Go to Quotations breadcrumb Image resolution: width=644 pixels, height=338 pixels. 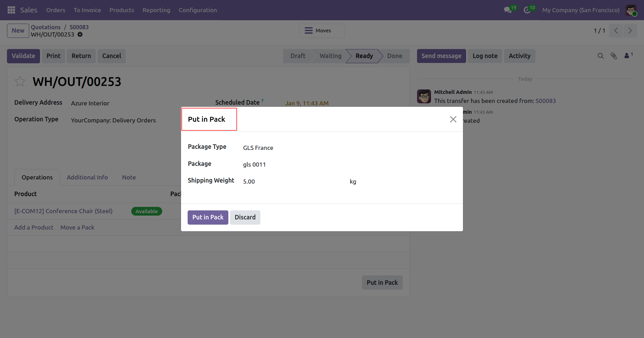pos(46,27)
